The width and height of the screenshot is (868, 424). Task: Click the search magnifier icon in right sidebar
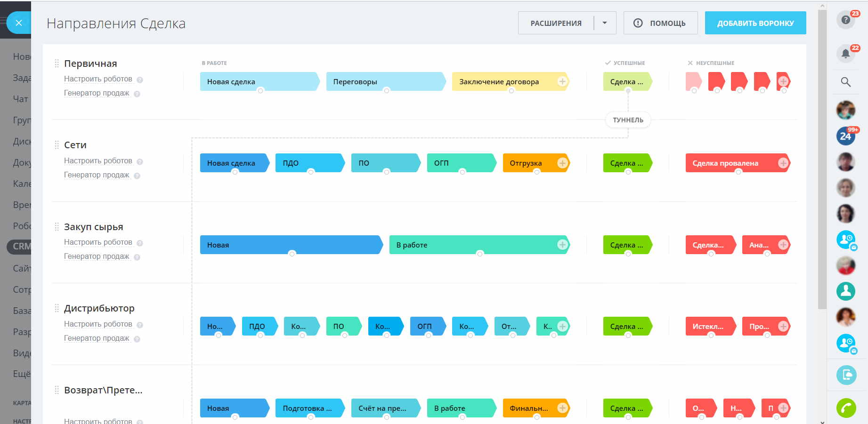click(846, 82)
